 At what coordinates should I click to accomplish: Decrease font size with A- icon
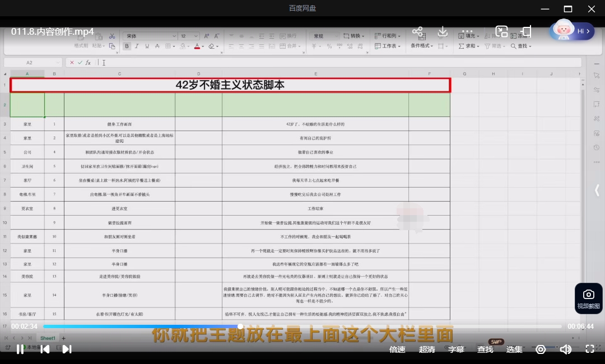[216, 36]
